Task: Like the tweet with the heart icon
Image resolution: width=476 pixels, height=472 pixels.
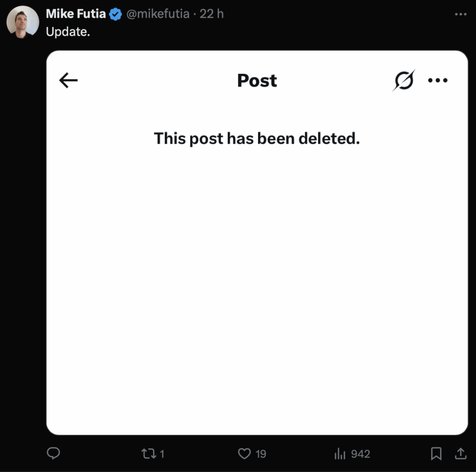Action: click(x=245, y=454)
